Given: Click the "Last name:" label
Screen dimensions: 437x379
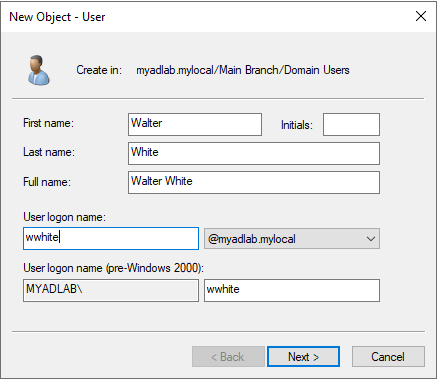Looking at the screenshot, I should [x=49, y=152].
